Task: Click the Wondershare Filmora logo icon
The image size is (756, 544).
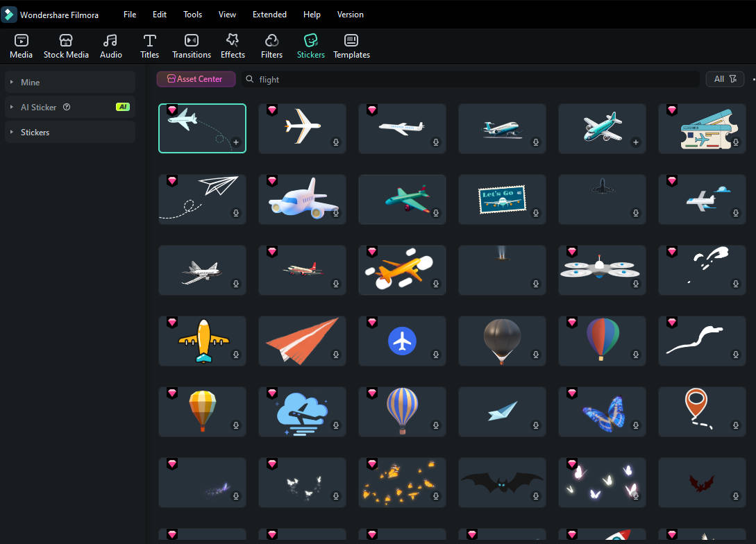Action: (x=9, y=15)
